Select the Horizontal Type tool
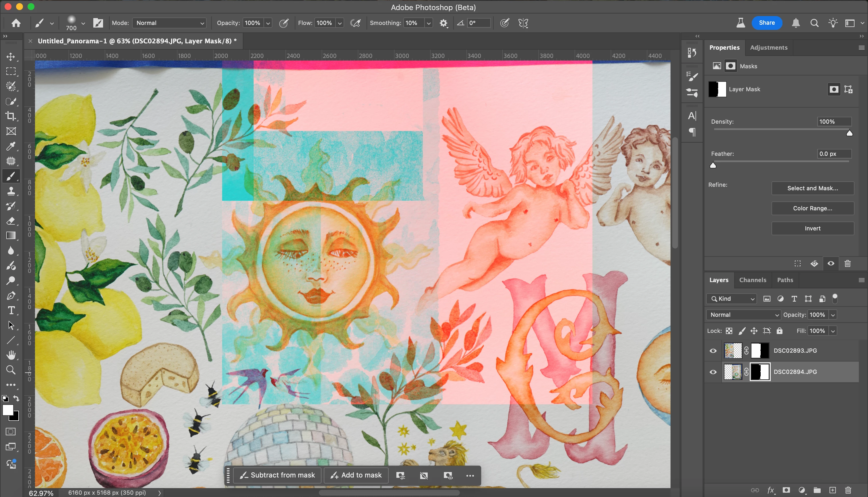Image resolution: width=868 pixels, height=497 pixels. (x=11, y=310)
